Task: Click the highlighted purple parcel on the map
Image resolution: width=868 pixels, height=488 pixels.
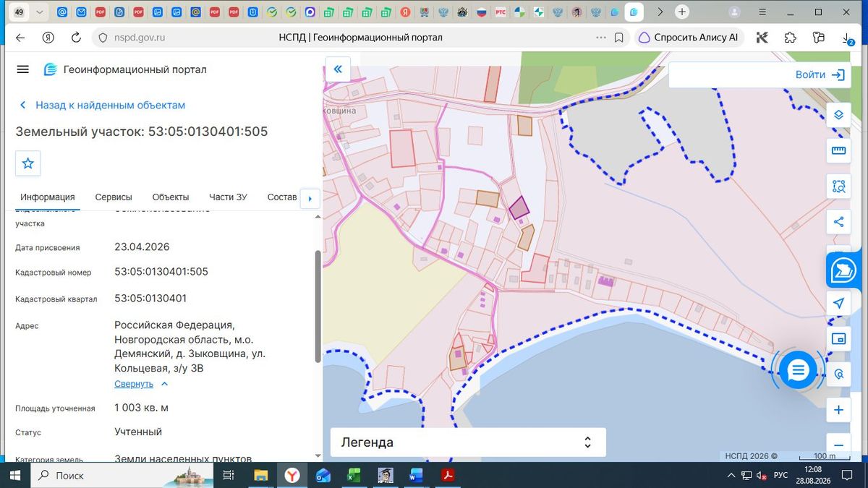Action: tap(519, 208)
